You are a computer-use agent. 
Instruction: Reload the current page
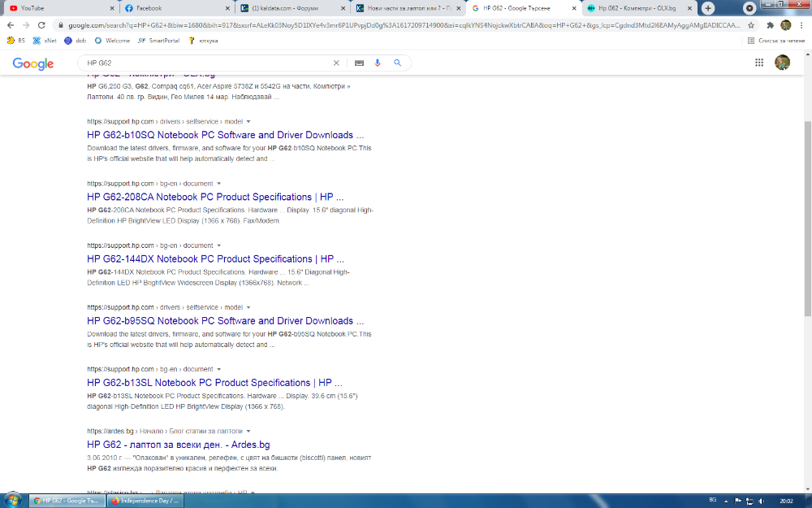coord(41,25)
